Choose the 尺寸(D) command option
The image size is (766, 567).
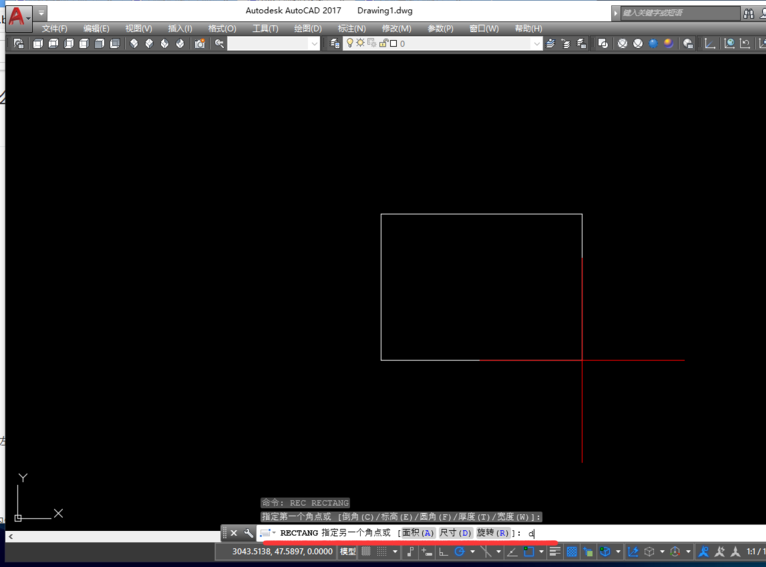[455, 533]
